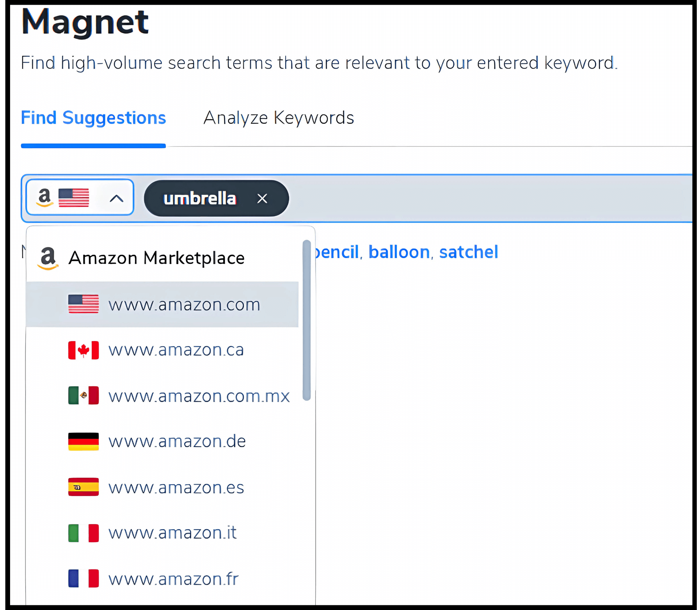Click the Amazon logo in marketplace selector
The image size is (700, 610).
(44, 197)
